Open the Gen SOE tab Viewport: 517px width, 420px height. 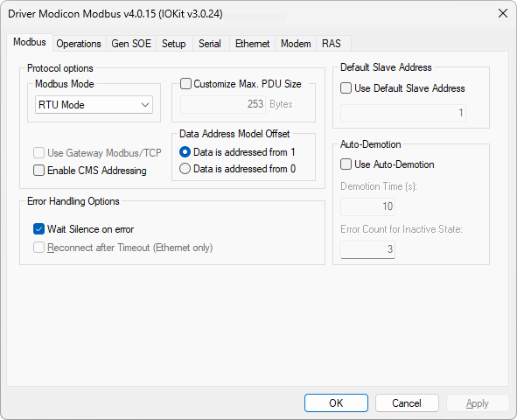131,44
